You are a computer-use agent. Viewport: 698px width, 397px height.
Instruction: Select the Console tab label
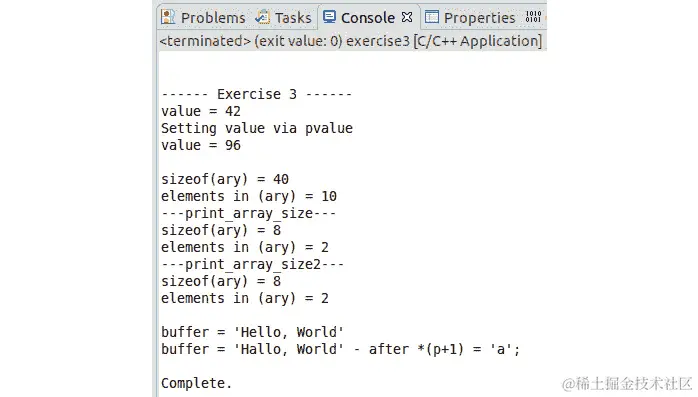368,18
